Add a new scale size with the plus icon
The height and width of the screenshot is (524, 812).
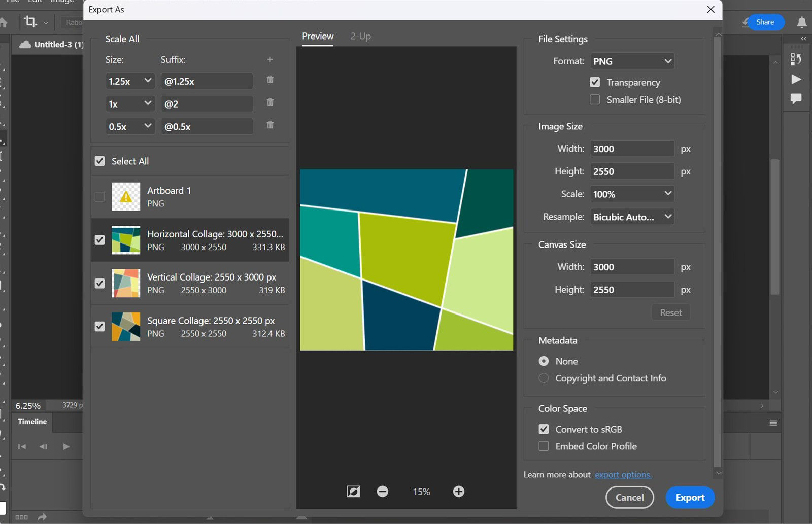270,59
